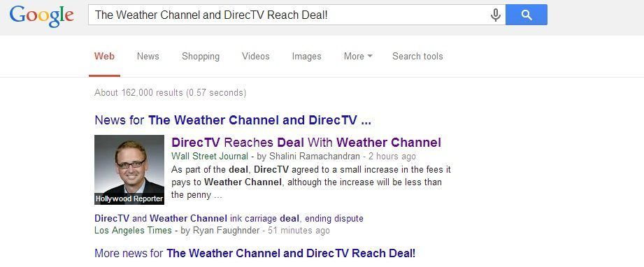The width and height of the screenshot is (644, 267).
Task: Open the Shopping tab
Action: [201, 57]
